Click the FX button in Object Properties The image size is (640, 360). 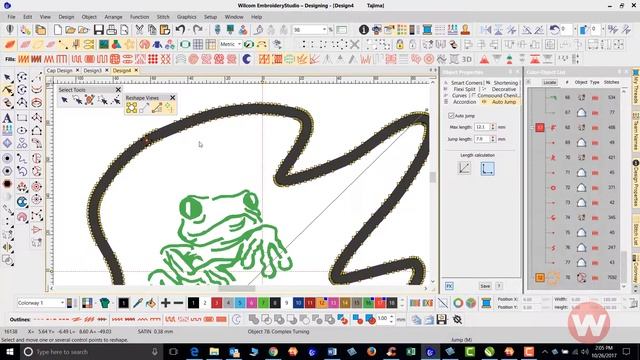(x=449, y=286)
